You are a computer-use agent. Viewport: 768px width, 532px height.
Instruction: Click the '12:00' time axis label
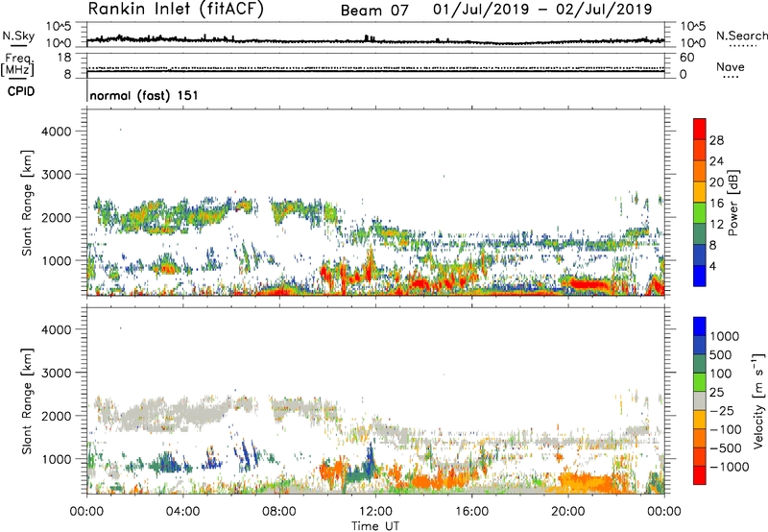[375, 512]
